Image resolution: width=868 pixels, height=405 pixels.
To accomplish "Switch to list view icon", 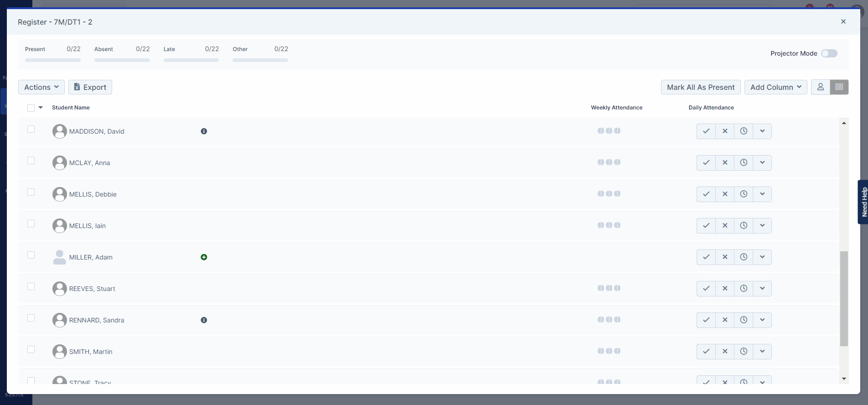I will point(839,87).
